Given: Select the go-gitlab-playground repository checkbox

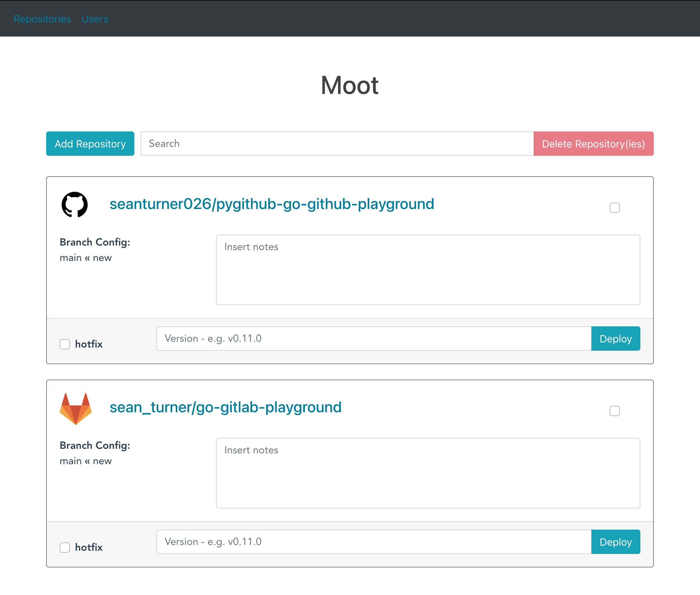Looking at the screenshot, I should tap(614, 411).
